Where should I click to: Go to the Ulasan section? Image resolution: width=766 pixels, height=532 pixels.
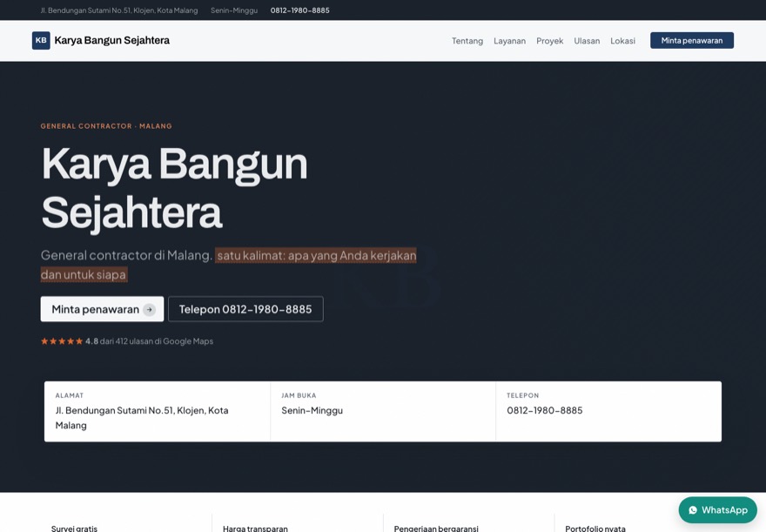pyautogui.click(x=587, y=41)
